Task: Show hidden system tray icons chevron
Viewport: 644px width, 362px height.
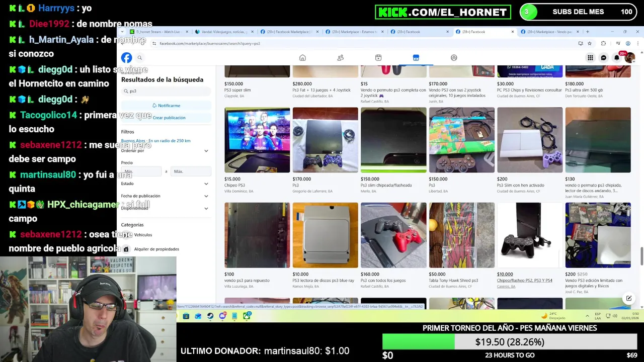Action: 587,316
